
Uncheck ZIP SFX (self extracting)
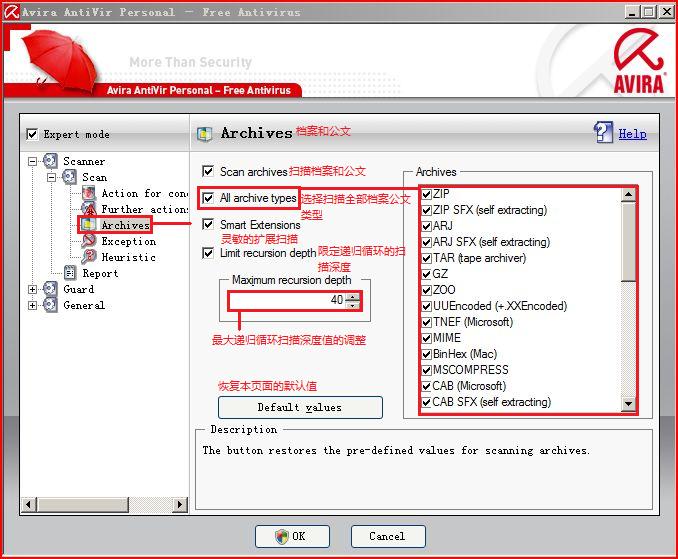coord(426,210)
